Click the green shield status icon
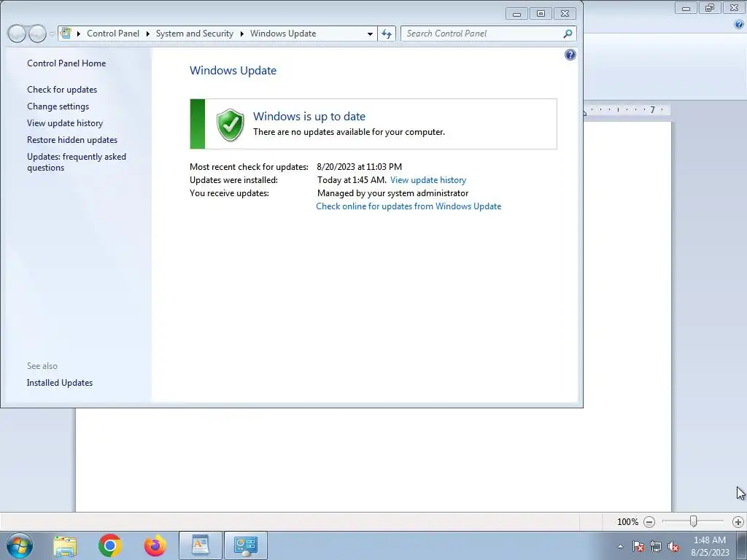747x560 pixels. [230, 125]
